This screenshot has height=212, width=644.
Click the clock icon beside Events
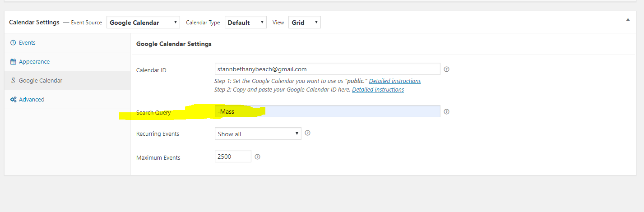(x=13, y=43)
